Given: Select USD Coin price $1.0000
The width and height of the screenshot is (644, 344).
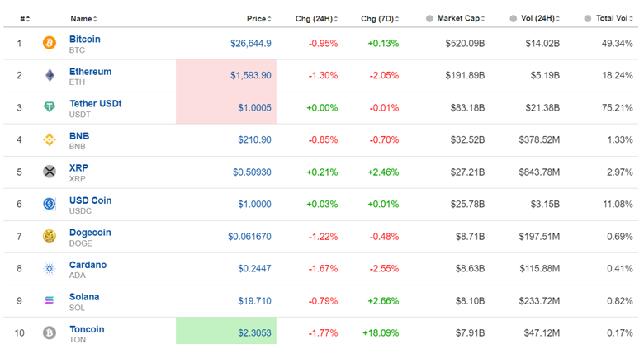Looking at the screenshot, I should [254, 204].
